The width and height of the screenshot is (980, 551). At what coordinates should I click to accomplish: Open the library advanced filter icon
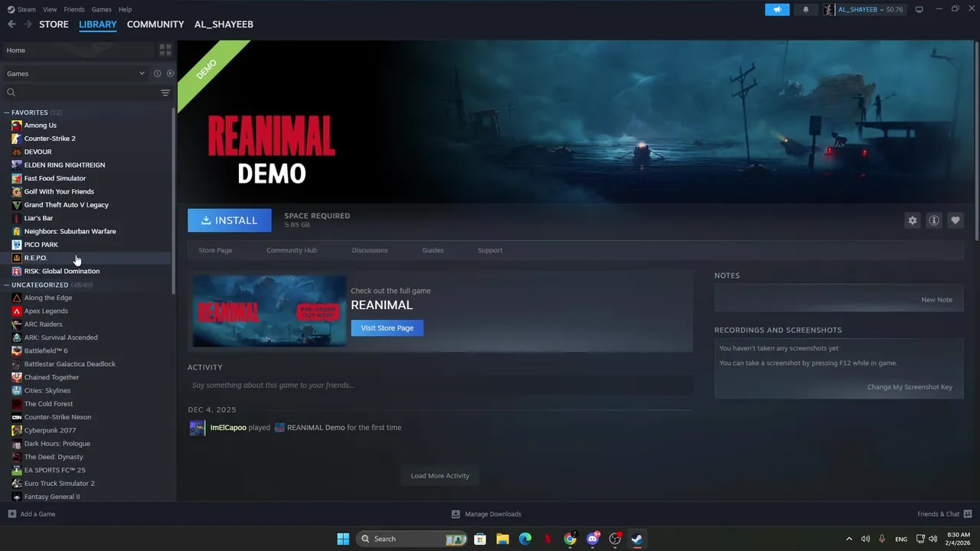[x=165, y=93]
